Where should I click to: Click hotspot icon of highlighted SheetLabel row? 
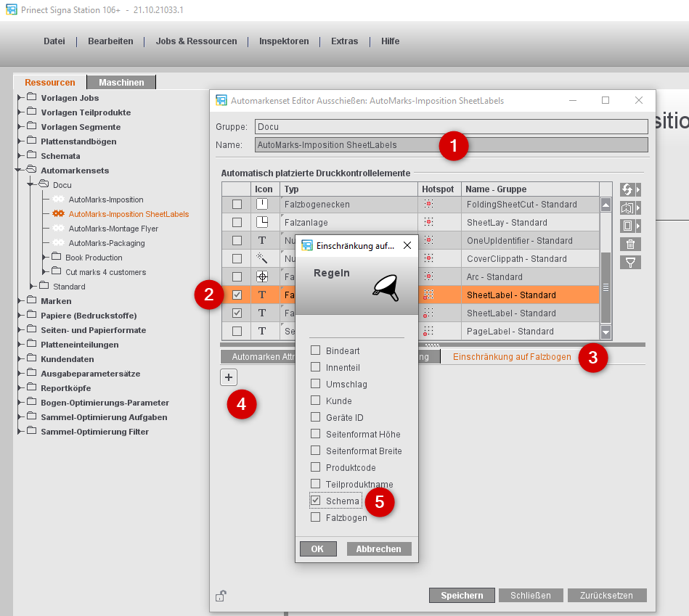[428, 295]
